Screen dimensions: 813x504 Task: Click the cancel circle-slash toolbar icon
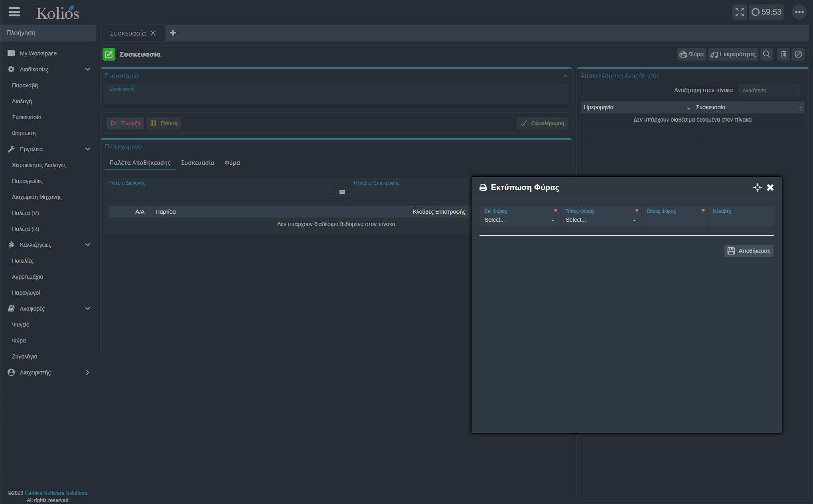point(798,54)
